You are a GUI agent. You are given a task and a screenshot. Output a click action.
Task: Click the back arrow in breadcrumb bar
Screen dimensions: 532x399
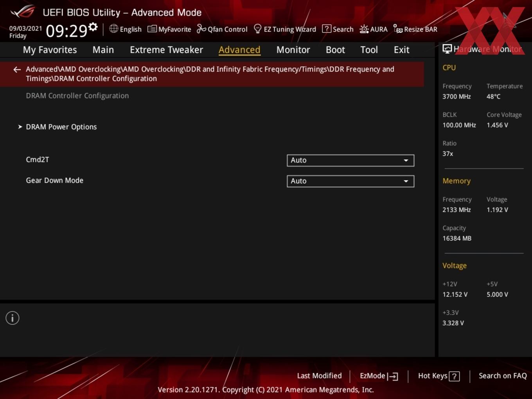(x=17, y=70)
